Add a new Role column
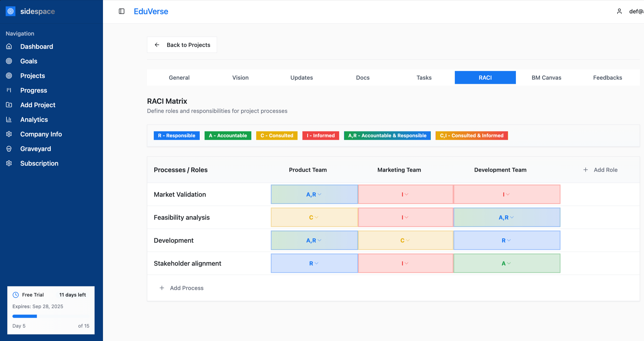The height and width of the screenshot is (341, 644). (x=600, y=170)
